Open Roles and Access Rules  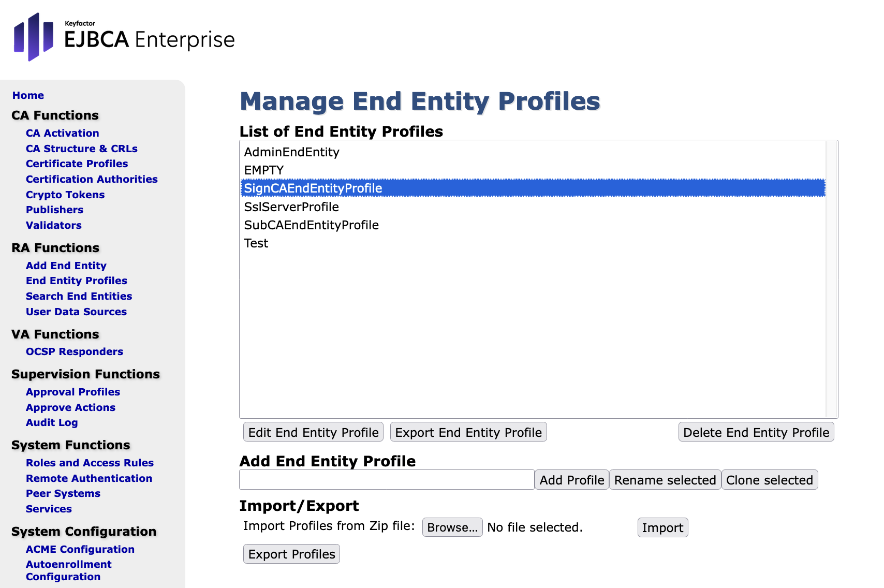pyautogui.click(x=90, y=463)
